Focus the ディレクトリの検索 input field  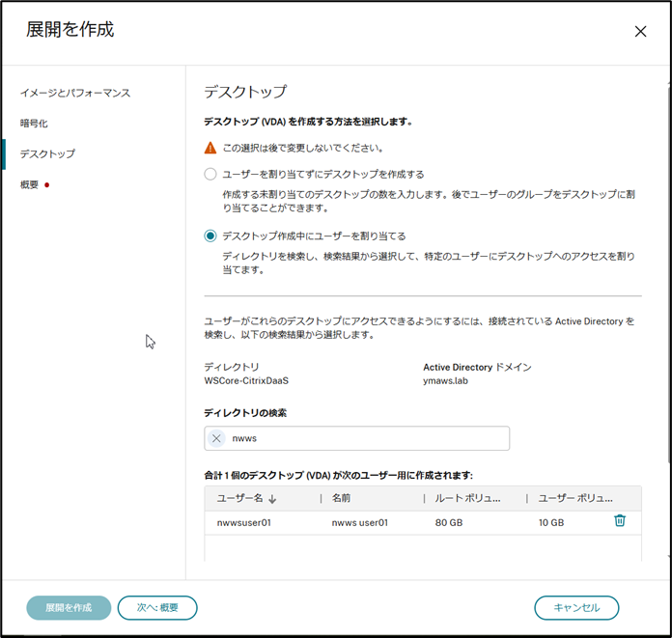[356, 438]
